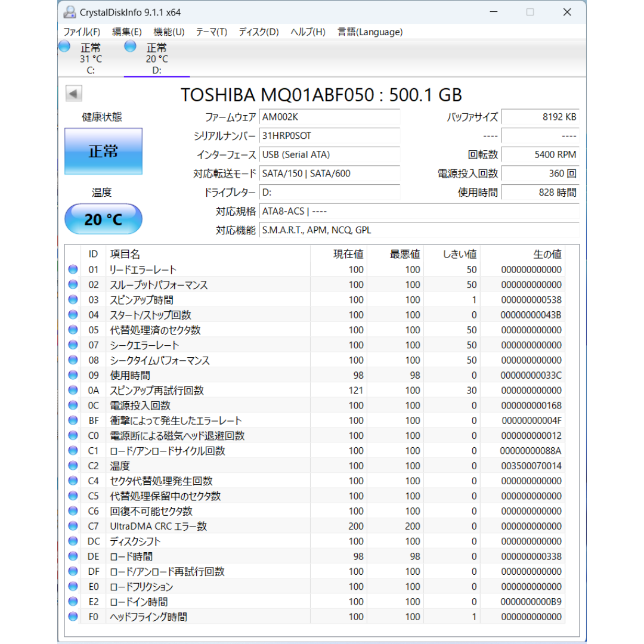Select the C: drive tab showing 31 °C

[x=91, y=58]
